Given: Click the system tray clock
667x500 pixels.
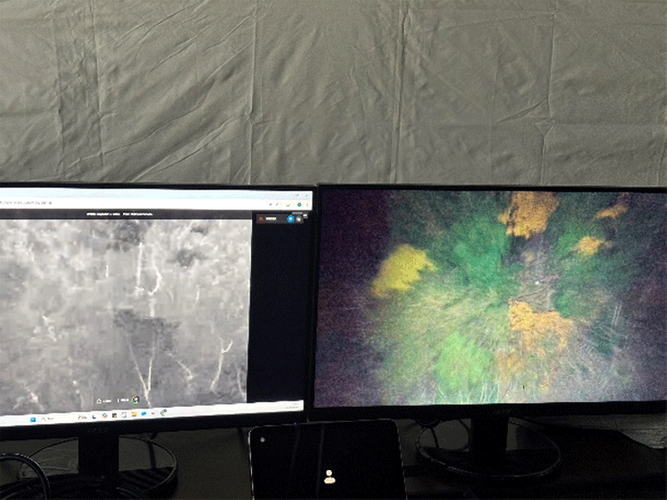Looking at the screenshot, I should pyautogui.click(x=292, y=407).
